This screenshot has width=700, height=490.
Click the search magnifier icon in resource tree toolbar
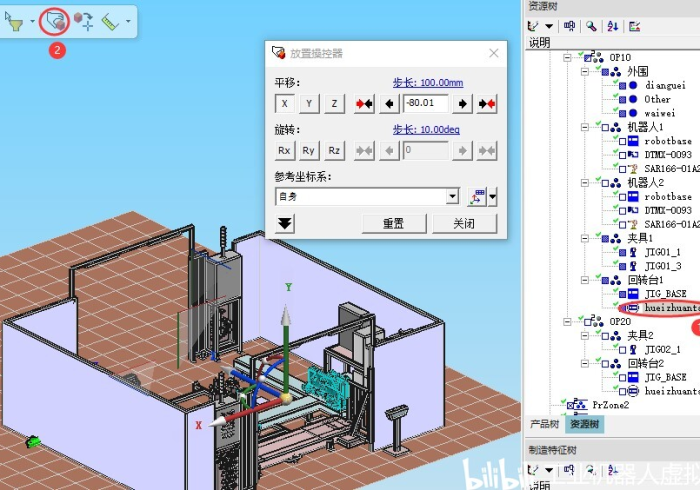pyautogui.click(x=591, y=26)
